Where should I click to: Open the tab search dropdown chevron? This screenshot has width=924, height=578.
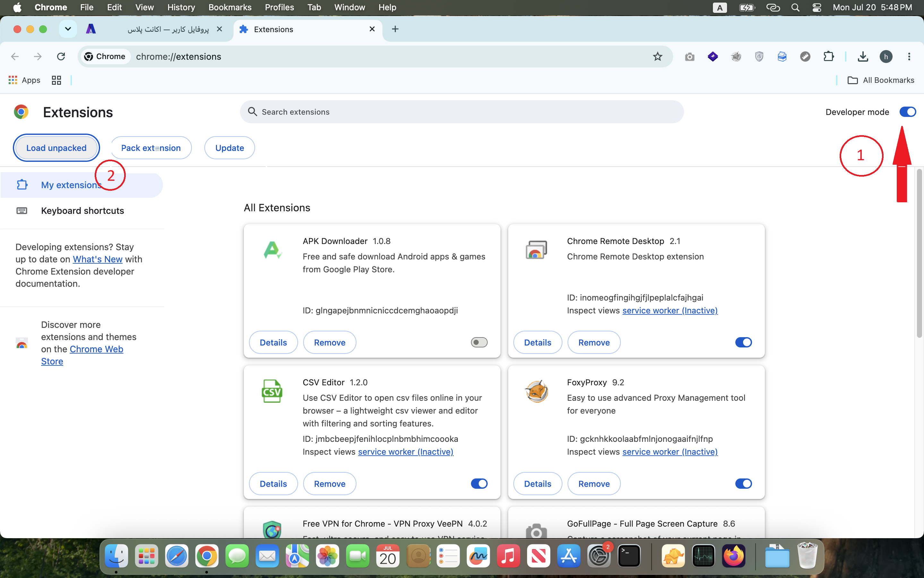[68, 29]
